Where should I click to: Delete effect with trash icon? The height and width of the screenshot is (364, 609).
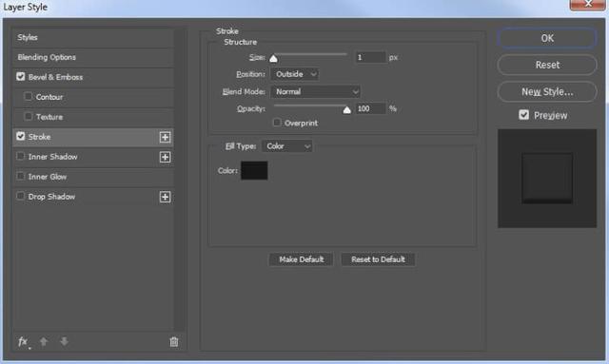173,342
